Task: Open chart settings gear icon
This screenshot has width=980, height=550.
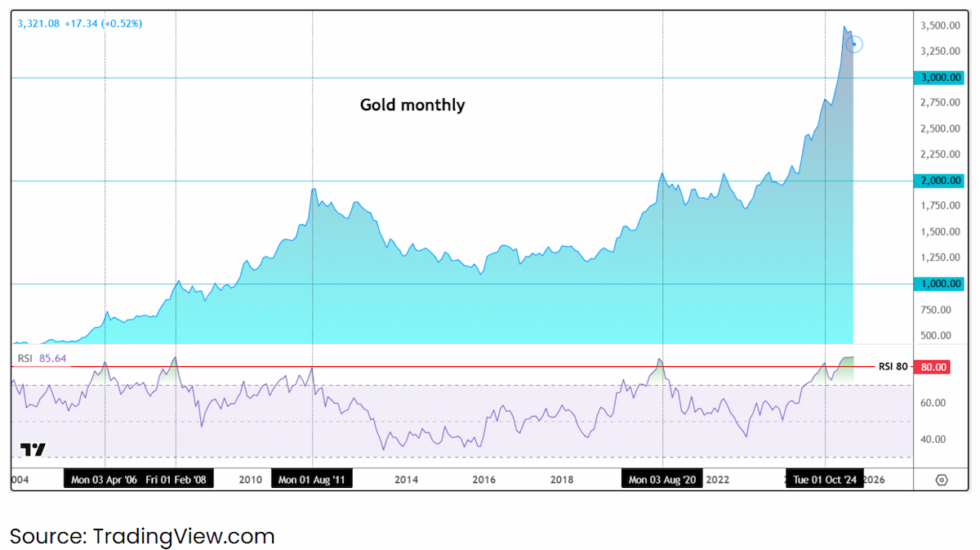Action: pos(942,480)
